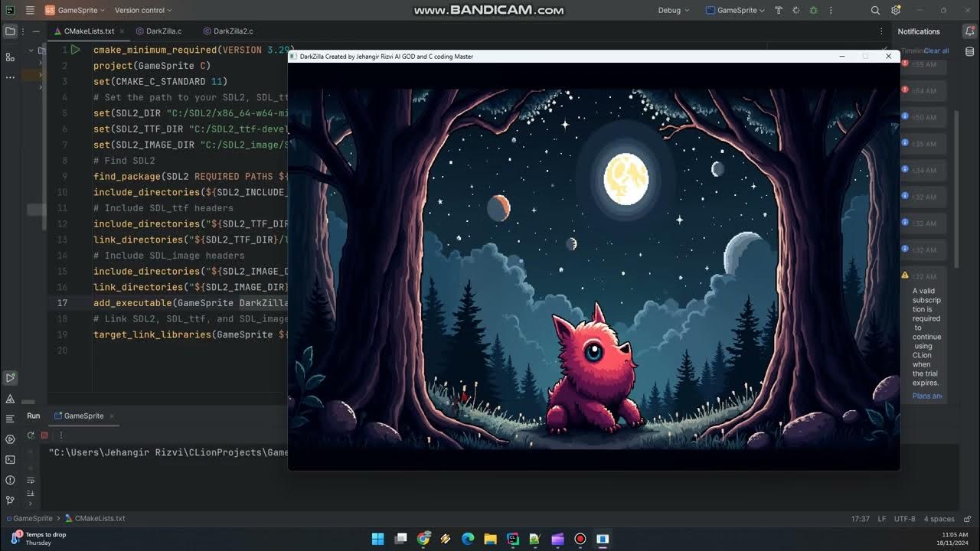Expand more Run console actions chevron
Screen dimensions: 980x551
(31, 504)
